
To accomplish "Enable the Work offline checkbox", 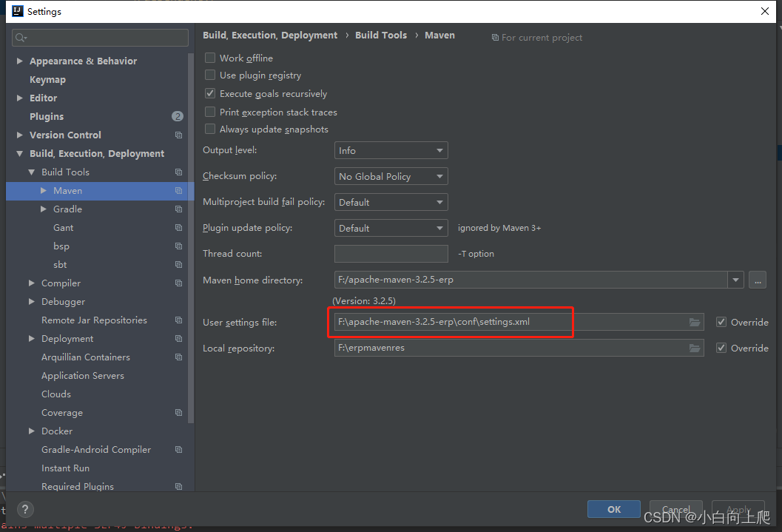I will pyautogui.click(x=210, y=58).
